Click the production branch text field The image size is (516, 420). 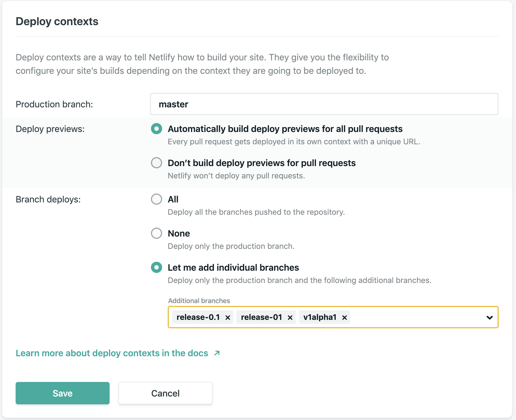click(x=324, y=104)
